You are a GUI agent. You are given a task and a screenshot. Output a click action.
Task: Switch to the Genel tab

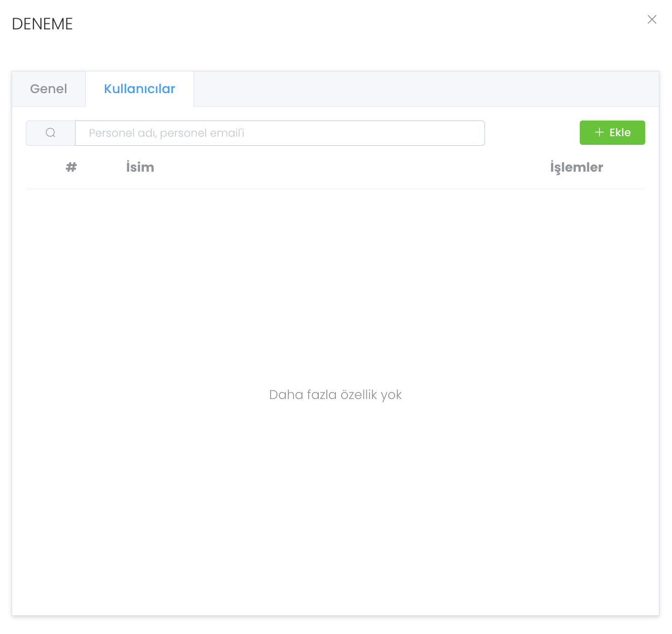point(49,89)
